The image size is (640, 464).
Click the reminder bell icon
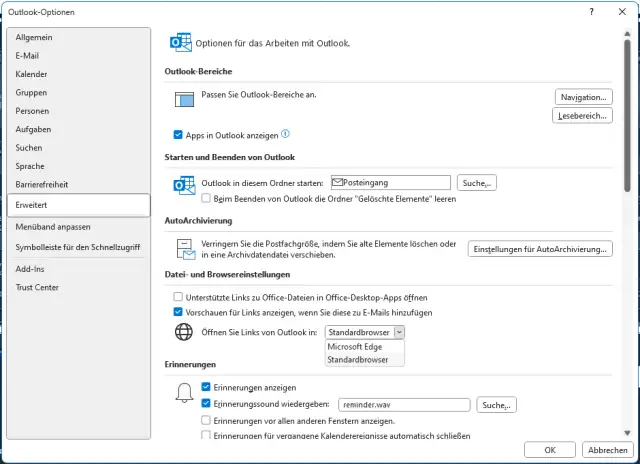click(184, 393)
